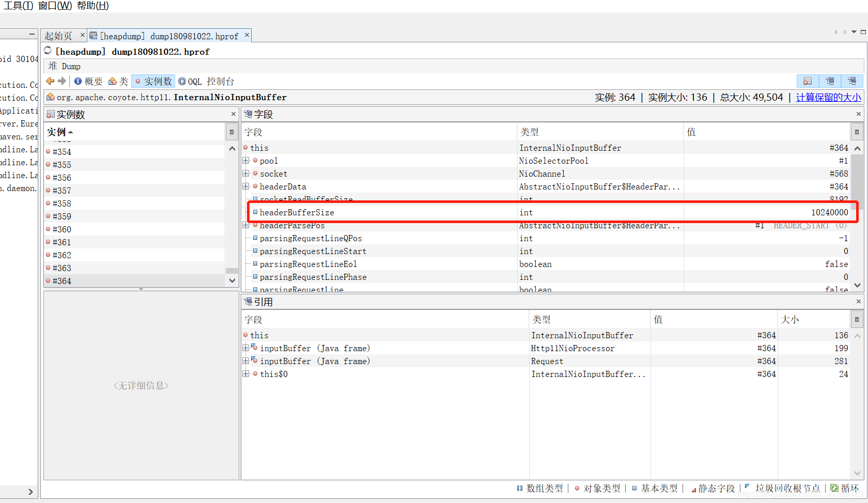Select instance #360
868x503 pixels.
click(x=135, y=229)
